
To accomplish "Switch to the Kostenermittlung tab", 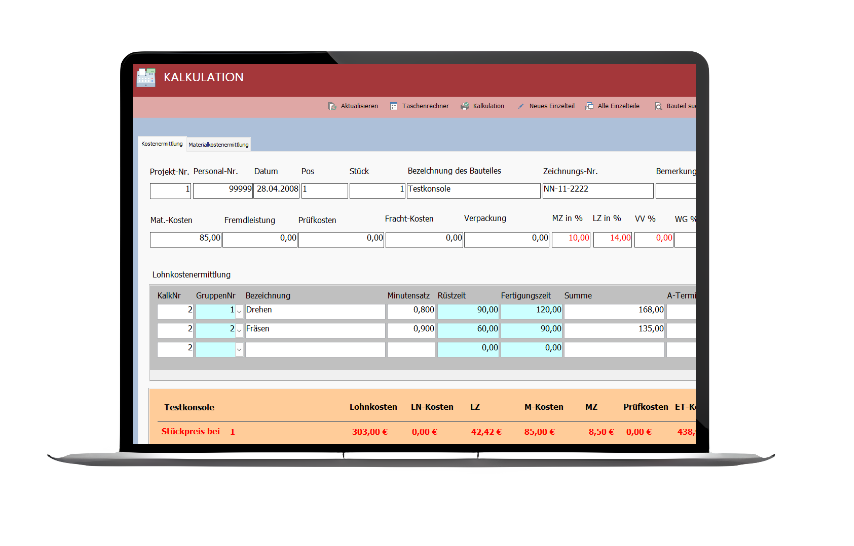I will point(162,144).
